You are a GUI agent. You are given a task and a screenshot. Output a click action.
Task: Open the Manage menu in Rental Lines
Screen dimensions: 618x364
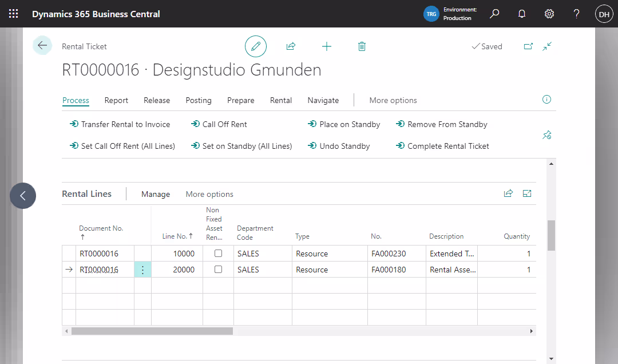[156, 194]
